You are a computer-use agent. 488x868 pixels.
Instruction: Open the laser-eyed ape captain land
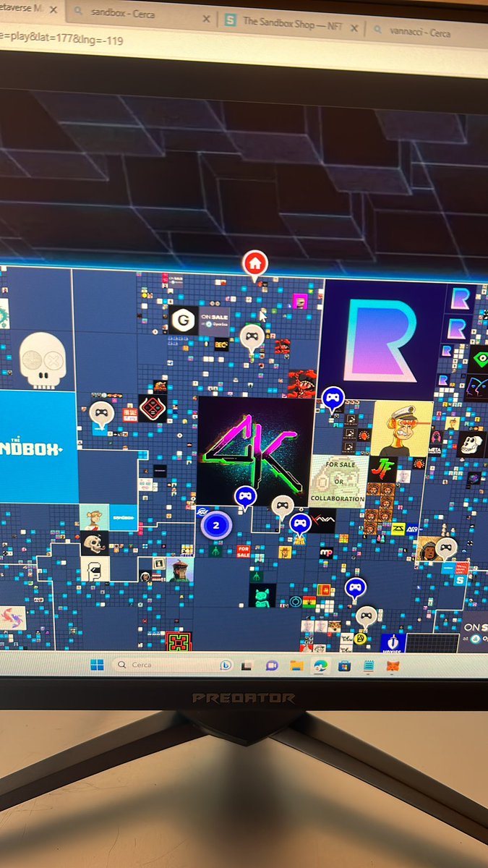(x=402, y=427)
